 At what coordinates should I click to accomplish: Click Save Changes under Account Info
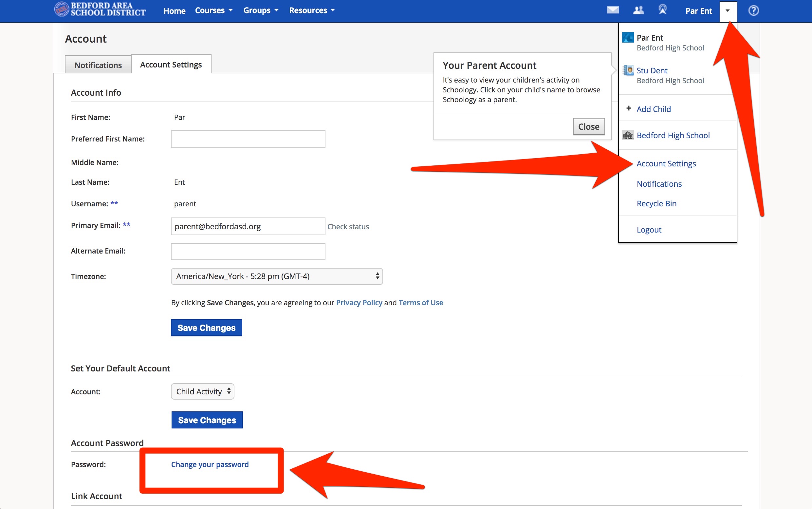(x=206, y=328)
